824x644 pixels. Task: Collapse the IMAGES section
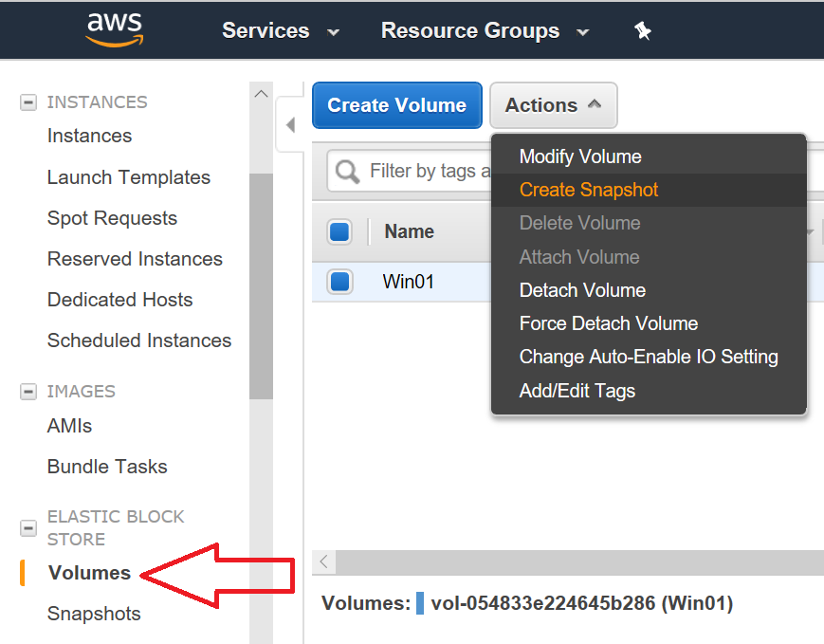click(28, 392)
